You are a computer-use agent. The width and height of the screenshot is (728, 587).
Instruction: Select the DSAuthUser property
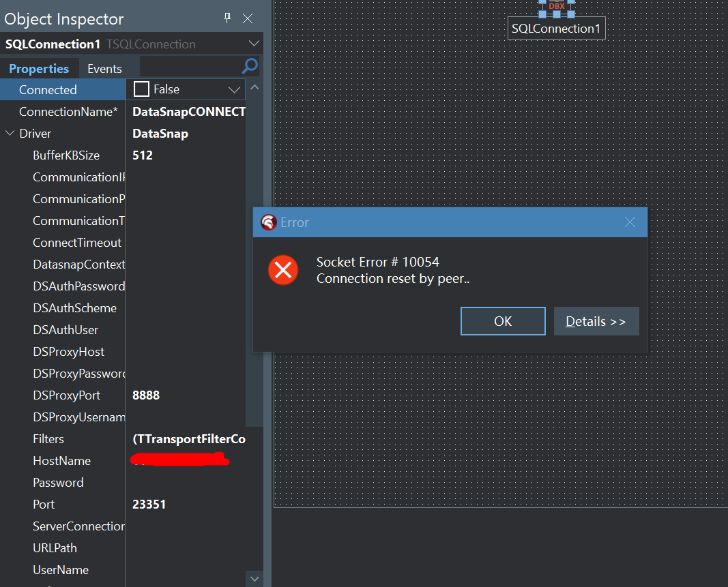(x=65, y=330)
